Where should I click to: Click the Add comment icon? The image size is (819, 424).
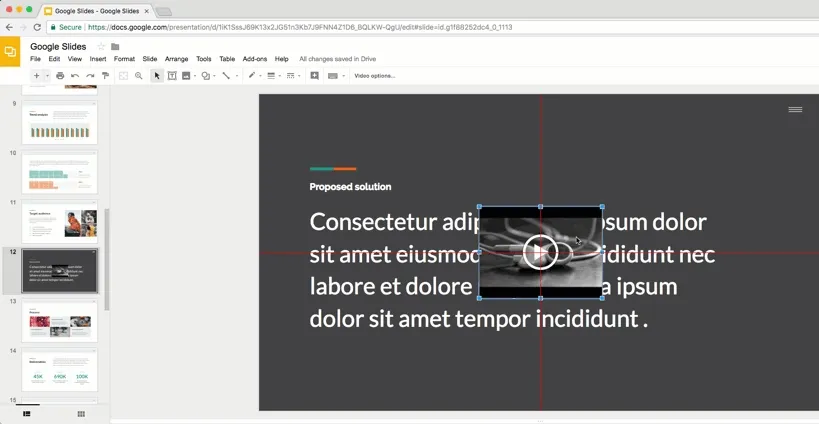pyautogui.click(x=314, y=76)
